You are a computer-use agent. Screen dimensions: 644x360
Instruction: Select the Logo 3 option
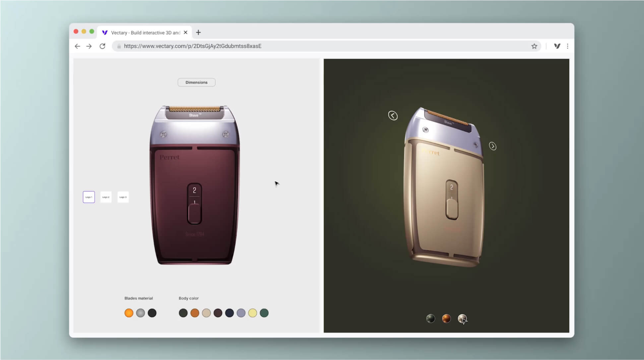(x=123, y=197)
